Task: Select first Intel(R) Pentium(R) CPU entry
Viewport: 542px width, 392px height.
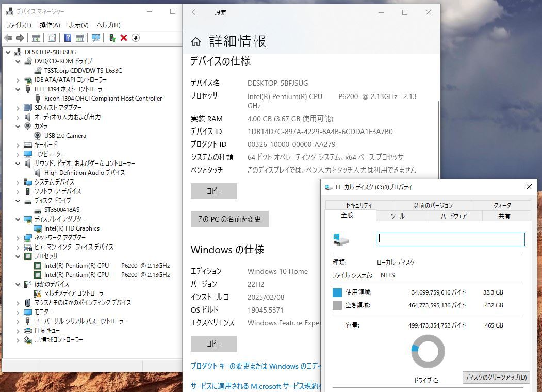Action: 107,266
